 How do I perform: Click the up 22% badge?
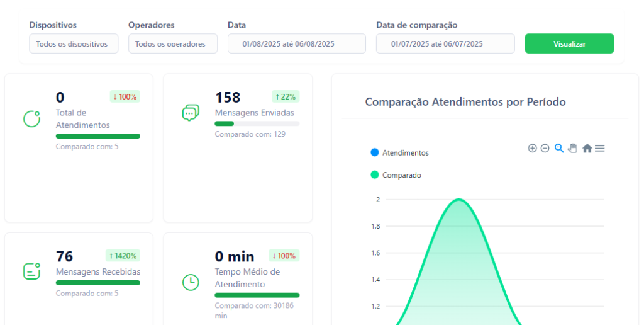point(286,96)
